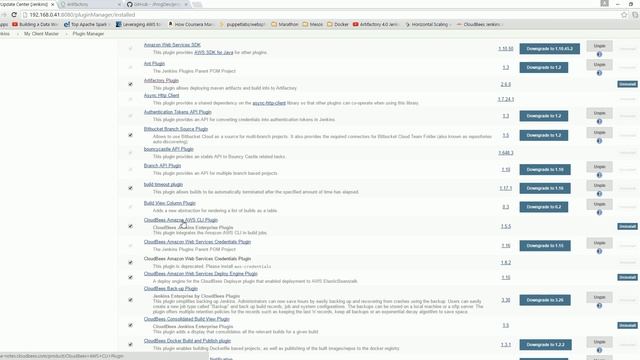The image size is (640, 360).
Task: Unpin the Amazon Web Services SDK plugin
Action: click(599, 46)
